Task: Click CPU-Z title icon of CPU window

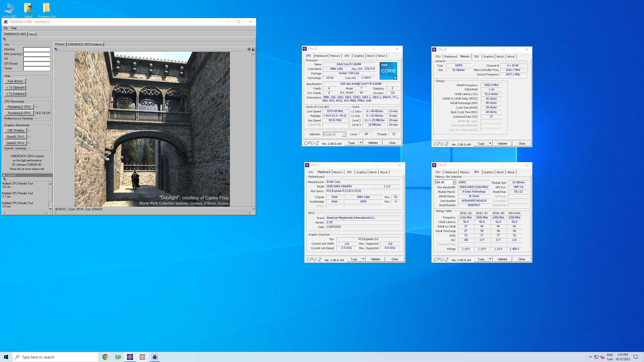Action: (305, 49)
